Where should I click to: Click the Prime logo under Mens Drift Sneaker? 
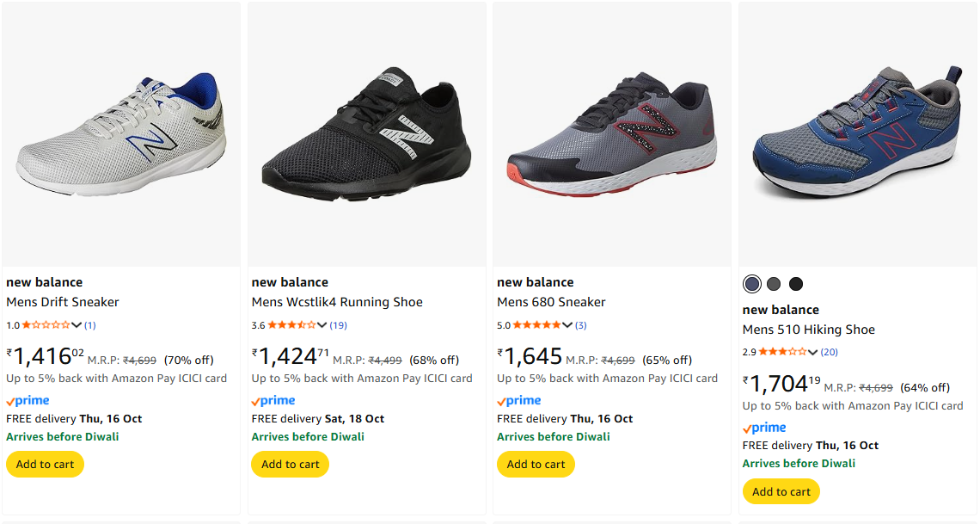pos(28,401)
